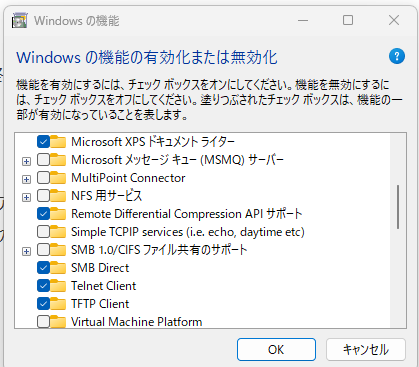Click the folder icon beside TFTP Client
The height and width of the screenshot is (367, 419).
click(58, 304)
